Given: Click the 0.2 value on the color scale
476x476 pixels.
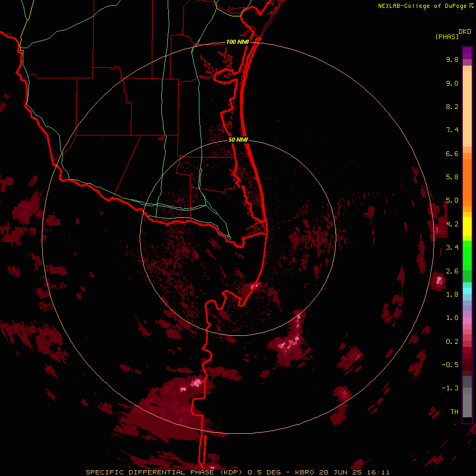Looking at the screenshot, I should click(452, 342).
